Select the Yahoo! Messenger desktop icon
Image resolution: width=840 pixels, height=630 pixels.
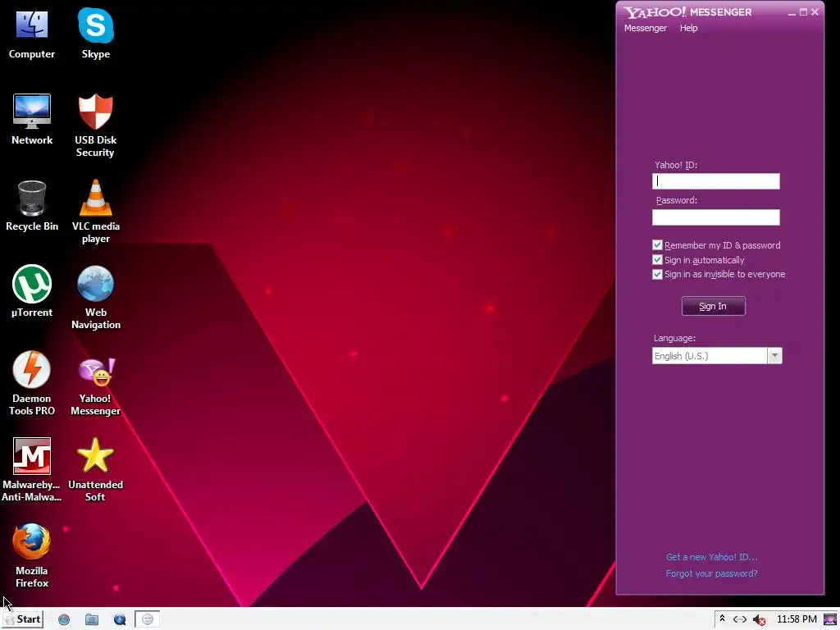coord(95,386)
